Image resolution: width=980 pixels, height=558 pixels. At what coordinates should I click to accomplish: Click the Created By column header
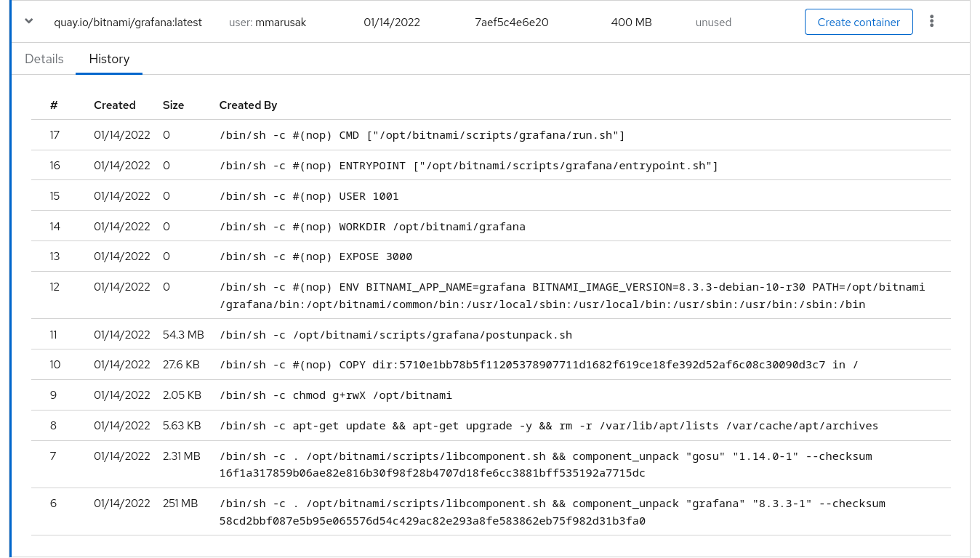248,105
